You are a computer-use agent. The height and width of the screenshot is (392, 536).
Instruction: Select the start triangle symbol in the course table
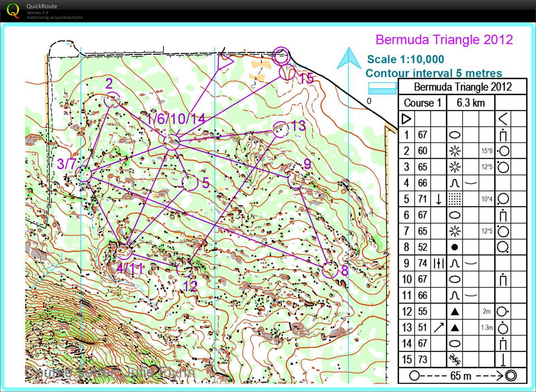coord(406,119)
